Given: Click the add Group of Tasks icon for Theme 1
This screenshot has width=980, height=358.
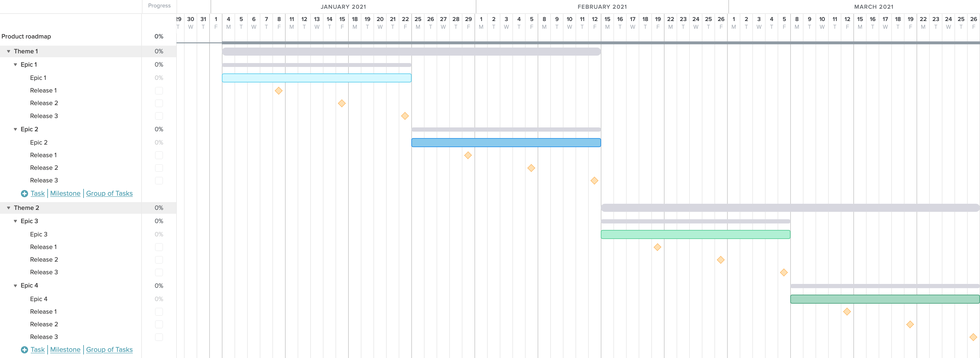Looking at the screenshot, I should pos(109,193).
